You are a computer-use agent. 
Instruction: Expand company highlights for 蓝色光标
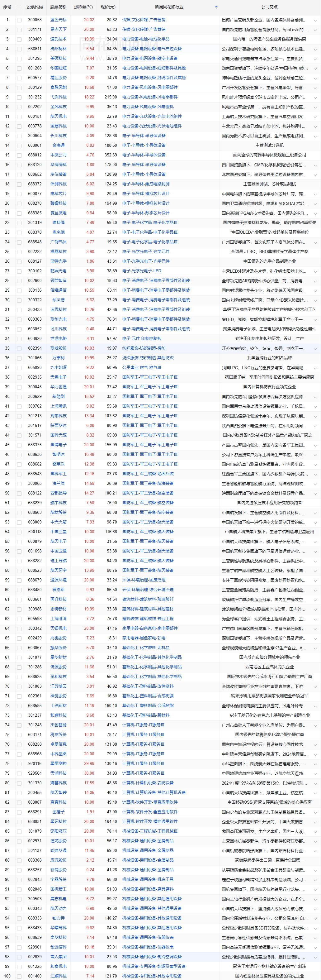coord(315,20)
